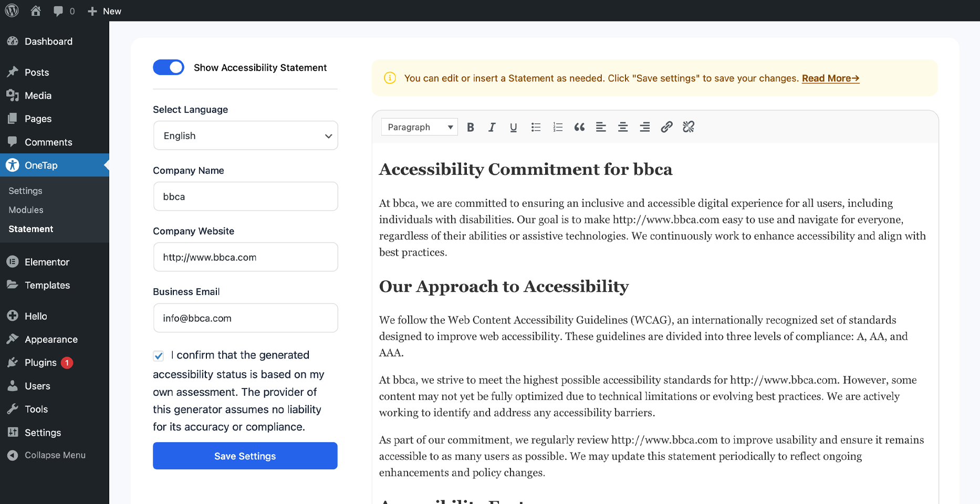
Task: Open the Users menu
Action: pos(55,386)
